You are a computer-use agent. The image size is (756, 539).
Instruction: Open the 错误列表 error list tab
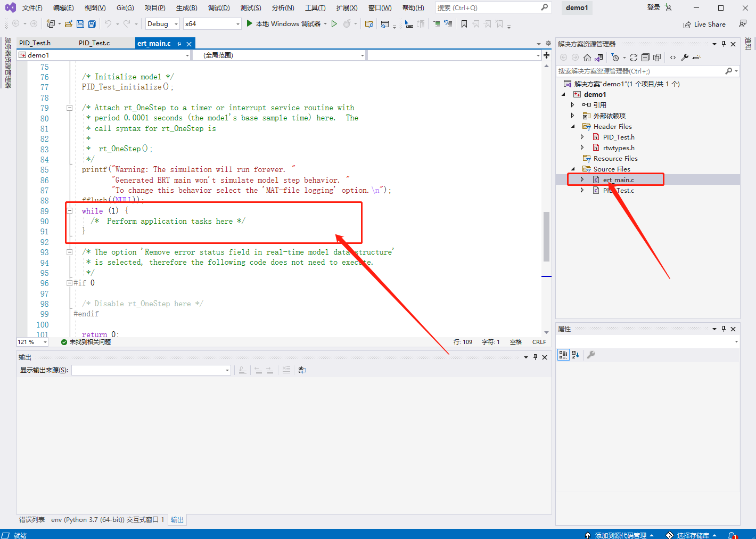(32, 520)
